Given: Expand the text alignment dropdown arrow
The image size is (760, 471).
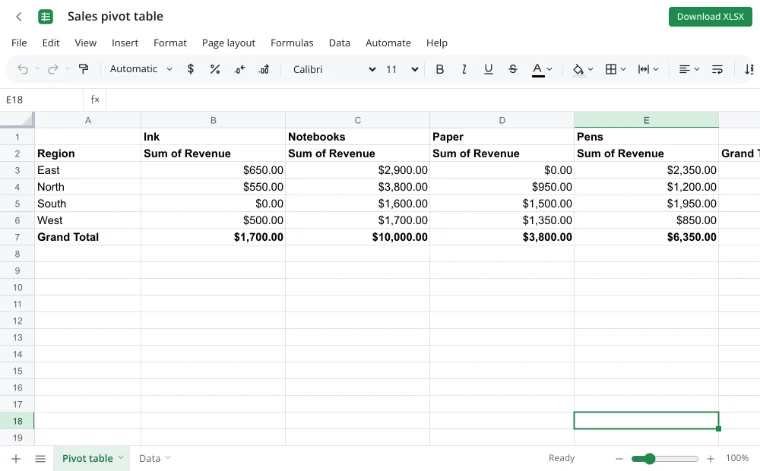Looking at the screenshot, I should [x=697, y=69].
